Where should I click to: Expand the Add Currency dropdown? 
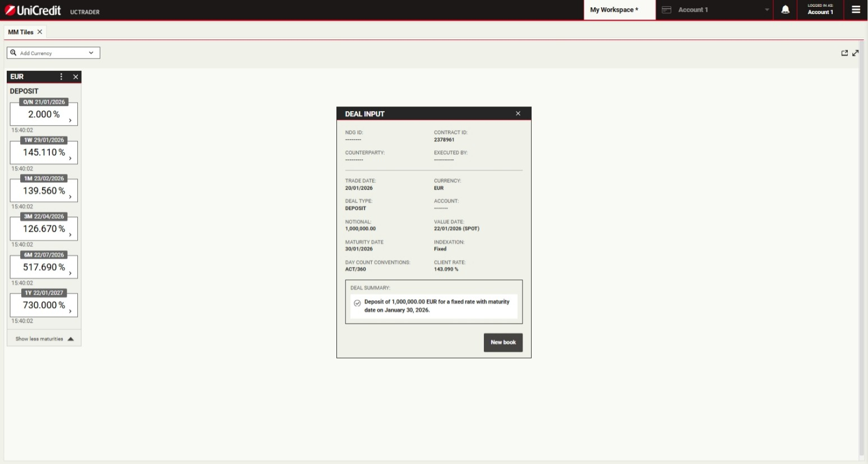[91, 53]
